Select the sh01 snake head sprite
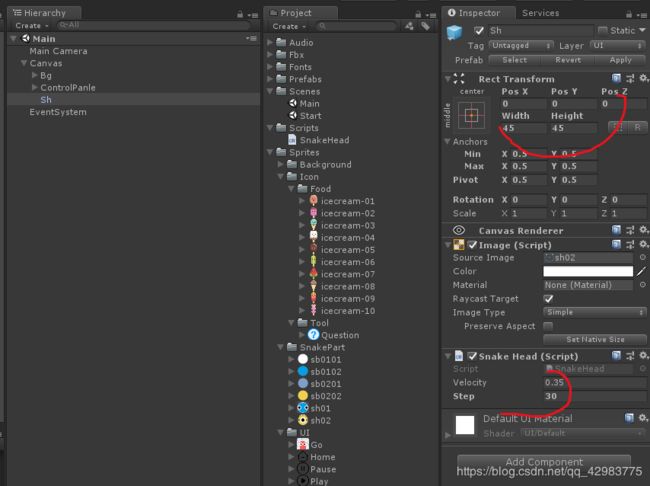Image resolution: width=650 pixels, height=486 pixels. pos(303,408)
